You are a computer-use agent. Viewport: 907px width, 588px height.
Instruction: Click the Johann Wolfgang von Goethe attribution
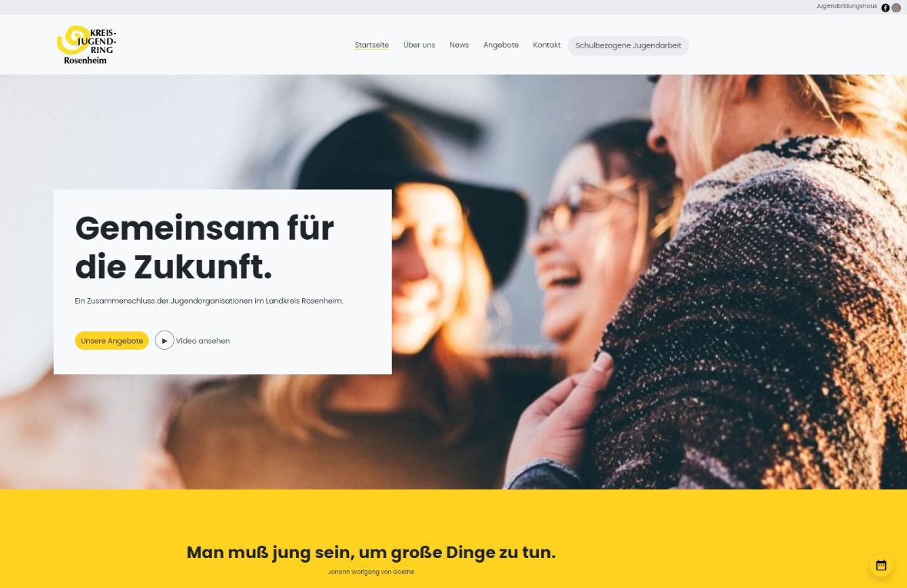click(x=370, y=572)
